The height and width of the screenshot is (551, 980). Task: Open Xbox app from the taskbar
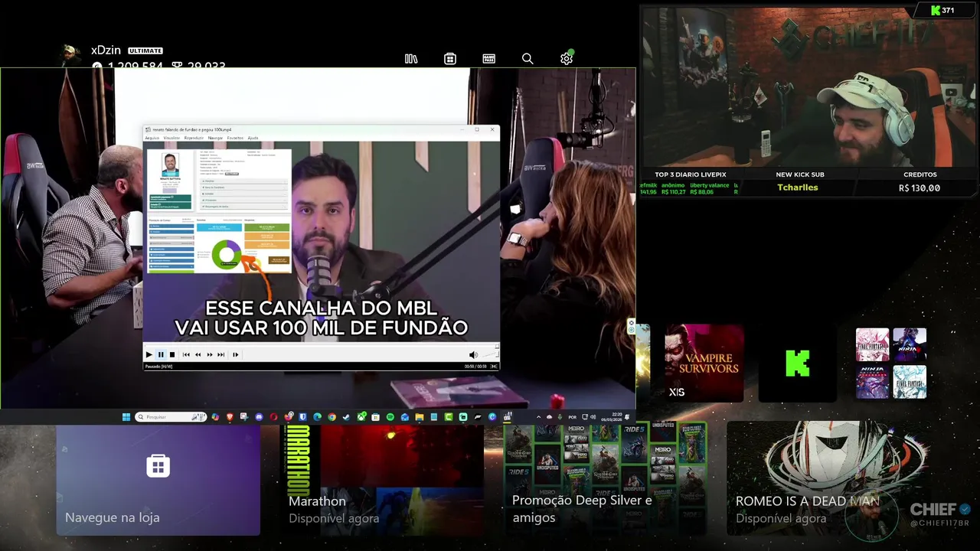tap(361, 417)
